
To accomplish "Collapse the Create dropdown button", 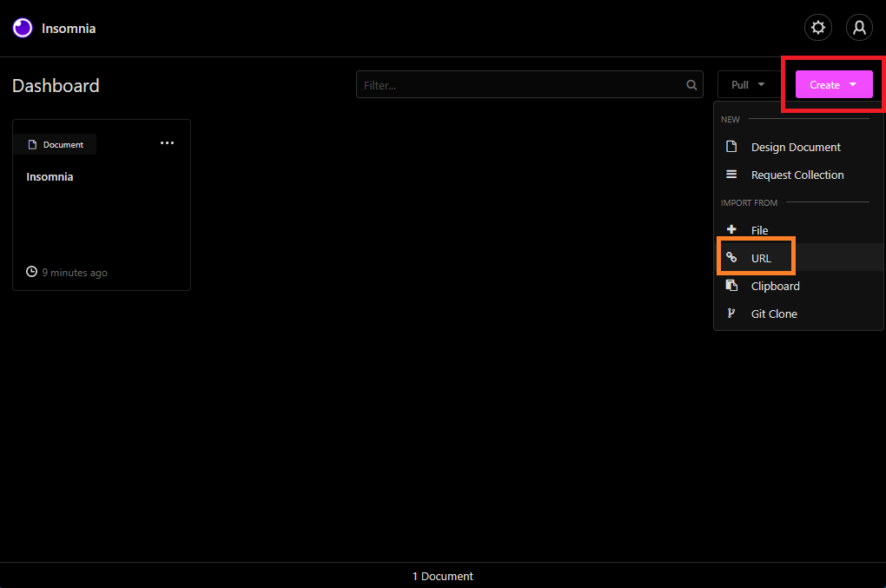I will [833, 84].
